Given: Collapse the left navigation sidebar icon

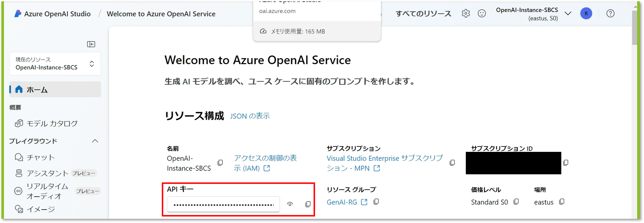Looking at the screenshot, I should (91, 44).
